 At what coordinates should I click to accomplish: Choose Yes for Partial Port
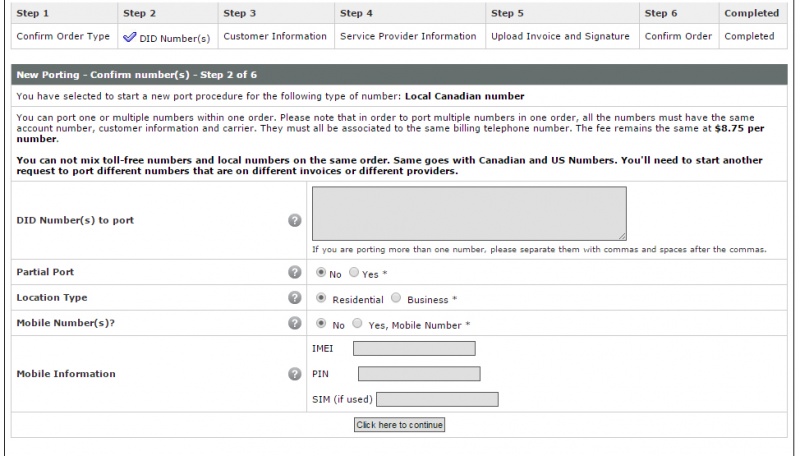(354, 272)
